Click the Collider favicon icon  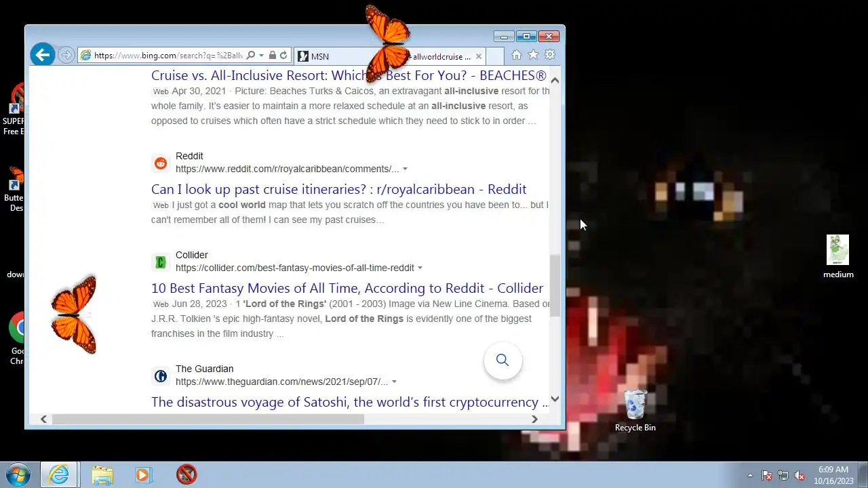[x=161, y=262]
